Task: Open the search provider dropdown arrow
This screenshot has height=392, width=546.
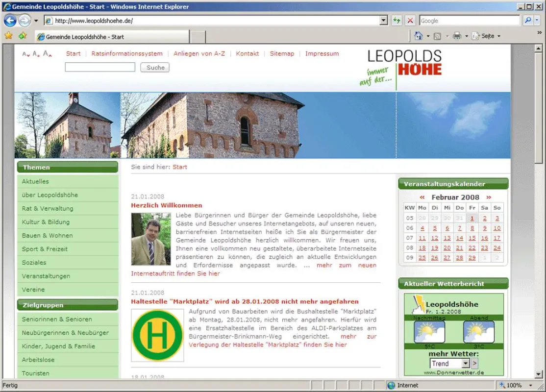Action: coord(537,21)
